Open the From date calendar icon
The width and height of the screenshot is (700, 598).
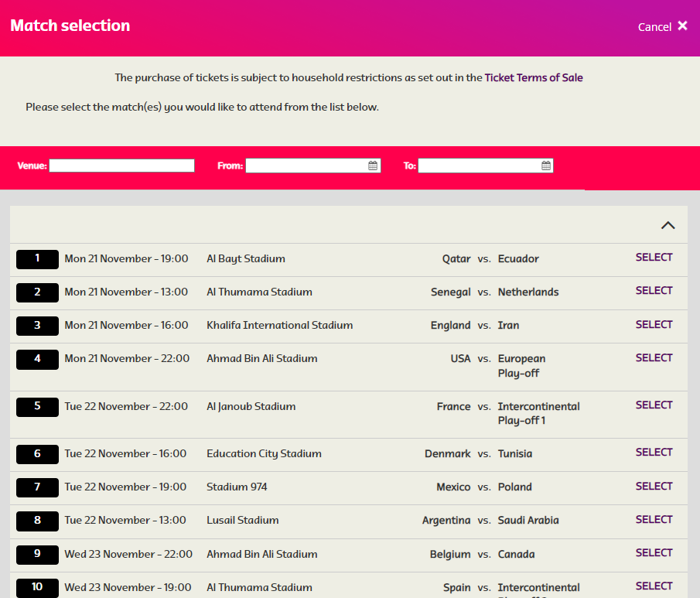(x=373, y=166)
